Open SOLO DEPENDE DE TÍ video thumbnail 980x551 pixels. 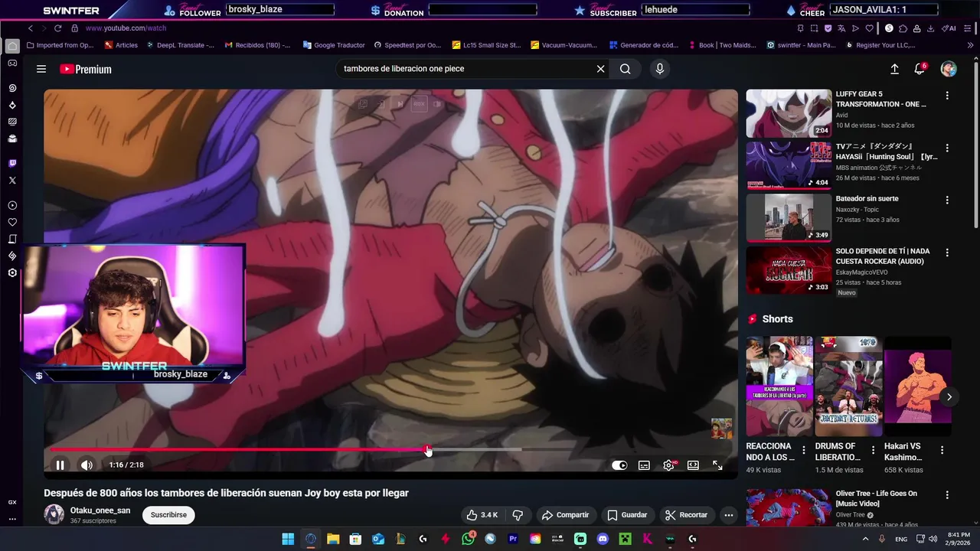pyautogui.click(x=789, y=270)
